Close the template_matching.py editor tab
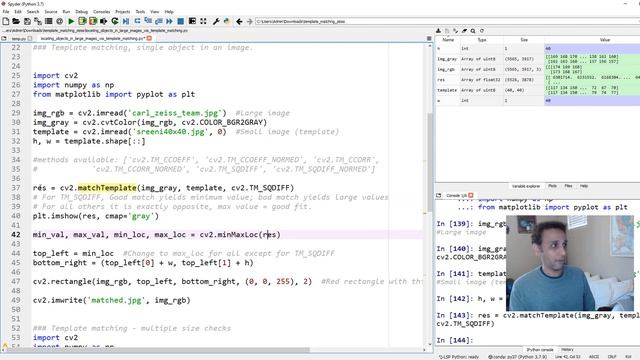This screenshot has width=640, height=360. pos(149,38)
